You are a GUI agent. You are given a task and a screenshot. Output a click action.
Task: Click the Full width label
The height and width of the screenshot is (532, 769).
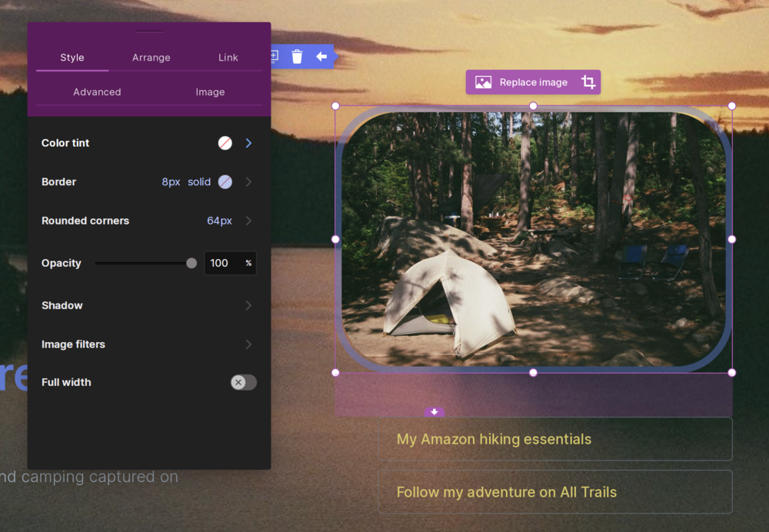pyautogui.click(x=66, y=382)
